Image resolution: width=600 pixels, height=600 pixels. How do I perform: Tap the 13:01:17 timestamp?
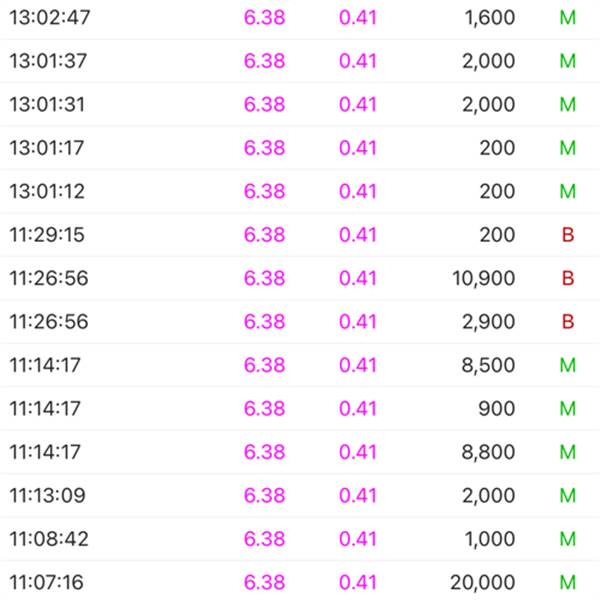[47, 148]
